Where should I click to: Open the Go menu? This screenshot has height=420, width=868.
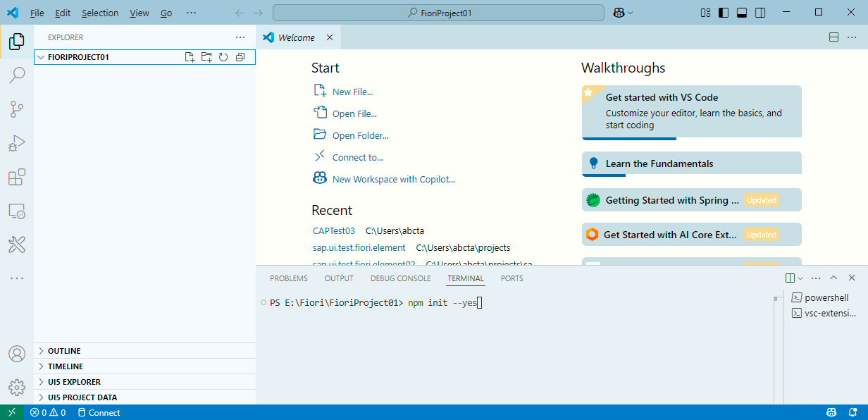pyautogui.click(x=166, y=13)
